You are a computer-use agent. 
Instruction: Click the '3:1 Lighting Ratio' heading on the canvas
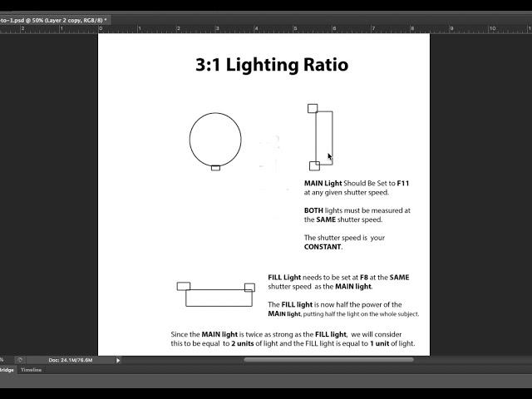[272, 65]
